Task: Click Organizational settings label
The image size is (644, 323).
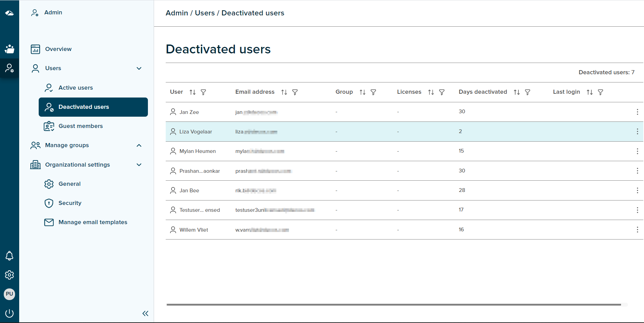Action: pyautogui.click(x=77, y=165)
